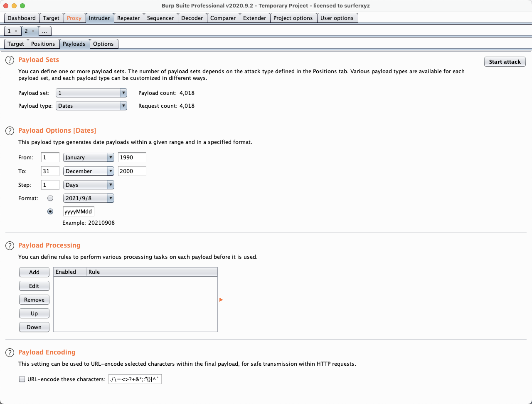
Task: Switch to the Target main tab
Action: (51, 18)
